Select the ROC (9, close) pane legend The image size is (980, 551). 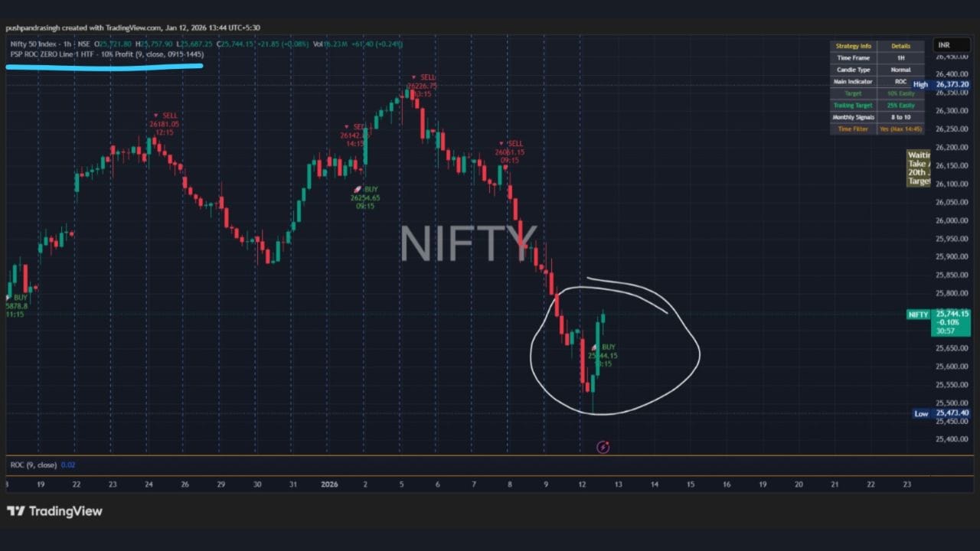click(33, 465)
